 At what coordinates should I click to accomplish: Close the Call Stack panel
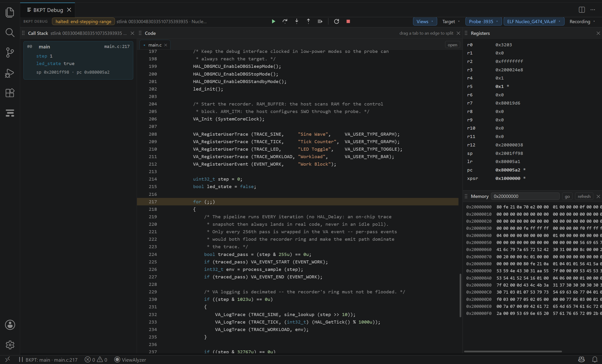click(133, 33)
